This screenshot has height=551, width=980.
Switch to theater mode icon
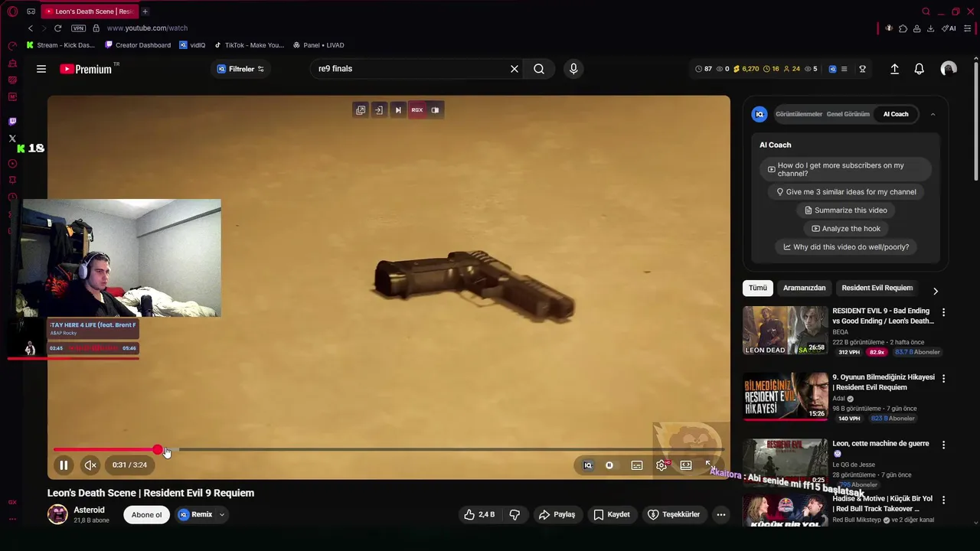click(686, 465)
